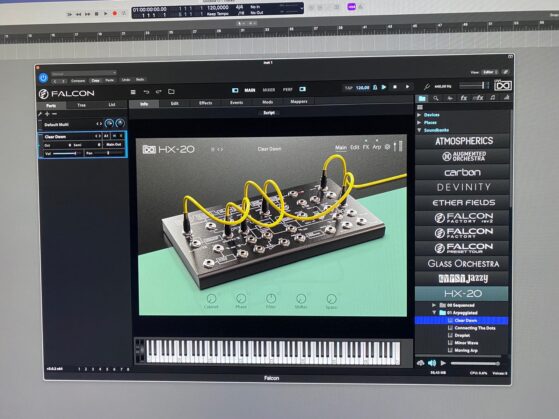The width and height of the screenshot is (559, 419).
Task: Open the HX-20 settings gear
Action: (x=387, y=147)
